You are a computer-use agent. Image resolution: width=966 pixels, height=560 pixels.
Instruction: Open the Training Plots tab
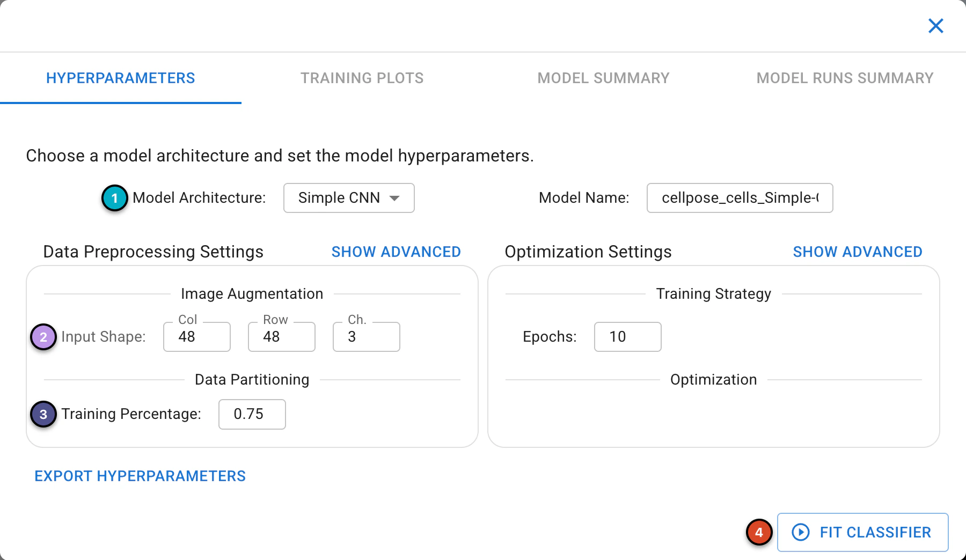[362, 78]
